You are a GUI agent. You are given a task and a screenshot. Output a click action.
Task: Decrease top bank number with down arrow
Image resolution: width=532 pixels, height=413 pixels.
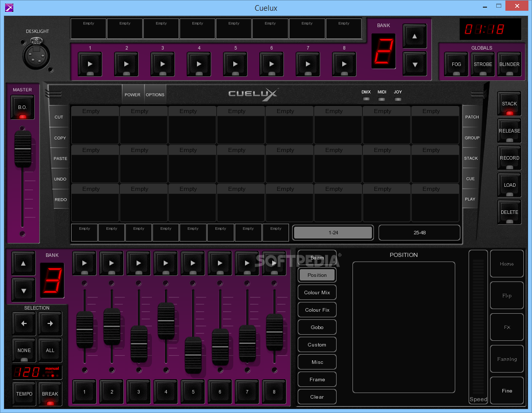[415, 64]
